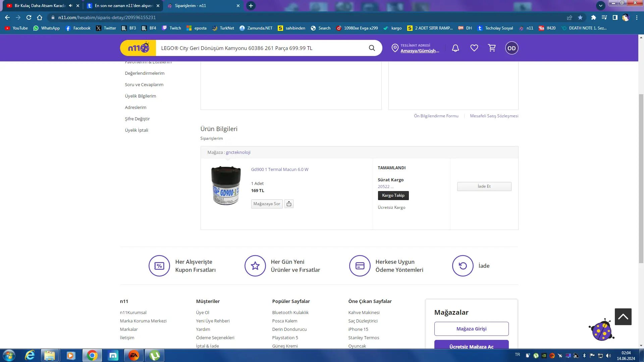Open gncteknoloji store link
644x362 pixels.
pyautogui.click(x=238, y=152)
